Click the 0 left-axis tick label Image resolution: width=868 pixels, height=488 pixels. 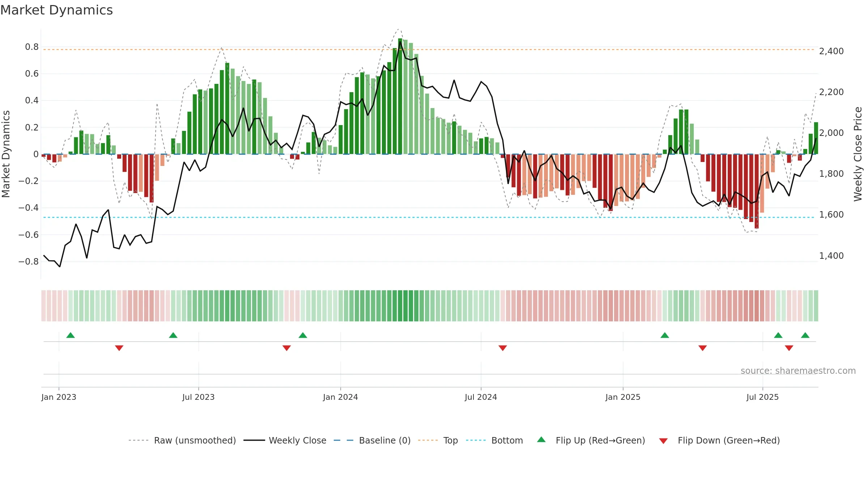(x=36, y=154)
